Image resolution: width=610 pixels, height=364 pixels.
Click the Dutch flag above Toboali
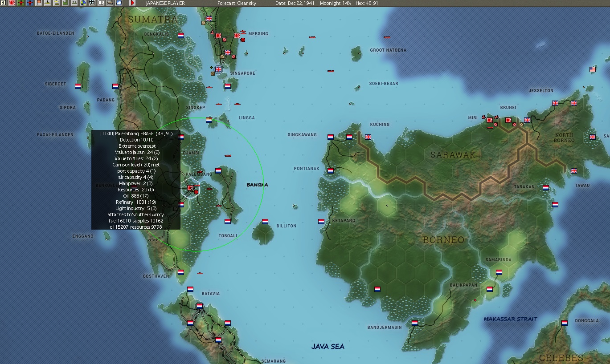228,221
